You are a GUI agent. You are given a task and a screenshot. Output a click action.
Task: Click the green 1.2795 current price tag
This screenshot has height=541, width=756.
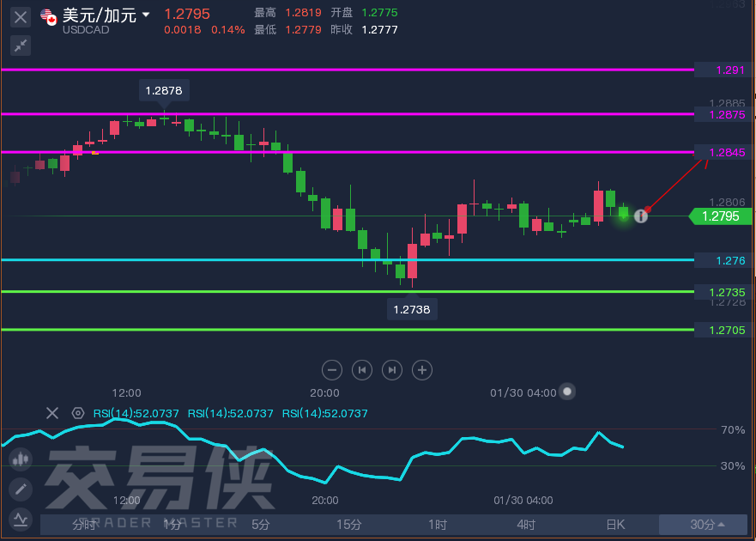click(x=720, y=216)
